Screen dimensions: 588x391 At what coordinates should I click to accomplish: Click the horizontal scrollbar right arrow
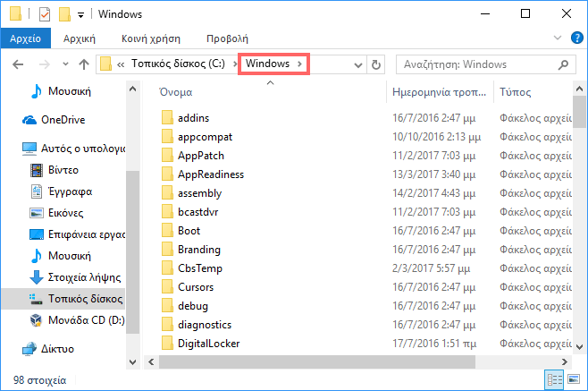[565, 361]
